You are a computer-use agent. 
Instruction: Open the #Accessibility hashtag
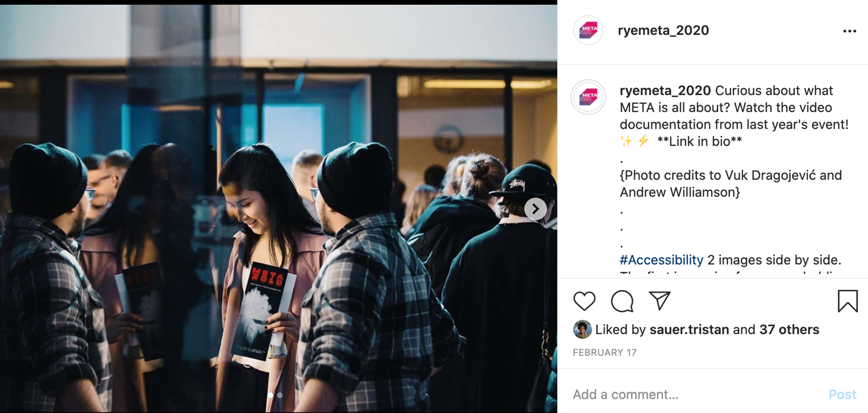[661, 260]
